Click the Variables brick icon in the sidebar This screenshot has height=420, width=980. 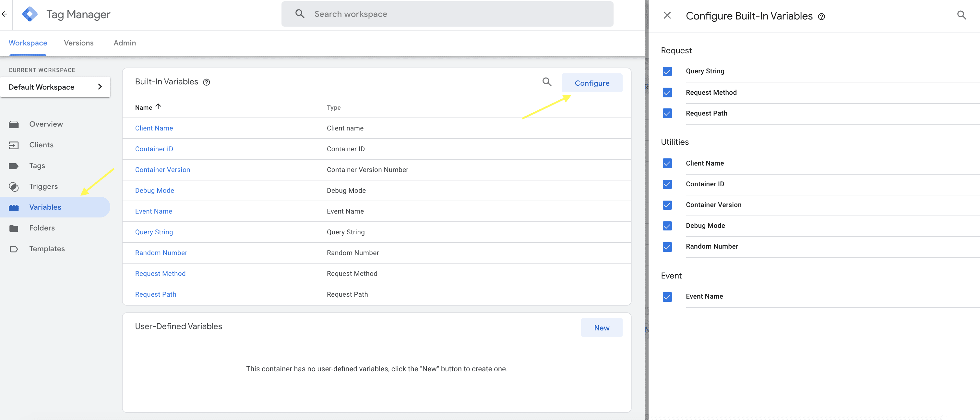tap(14, 207)
